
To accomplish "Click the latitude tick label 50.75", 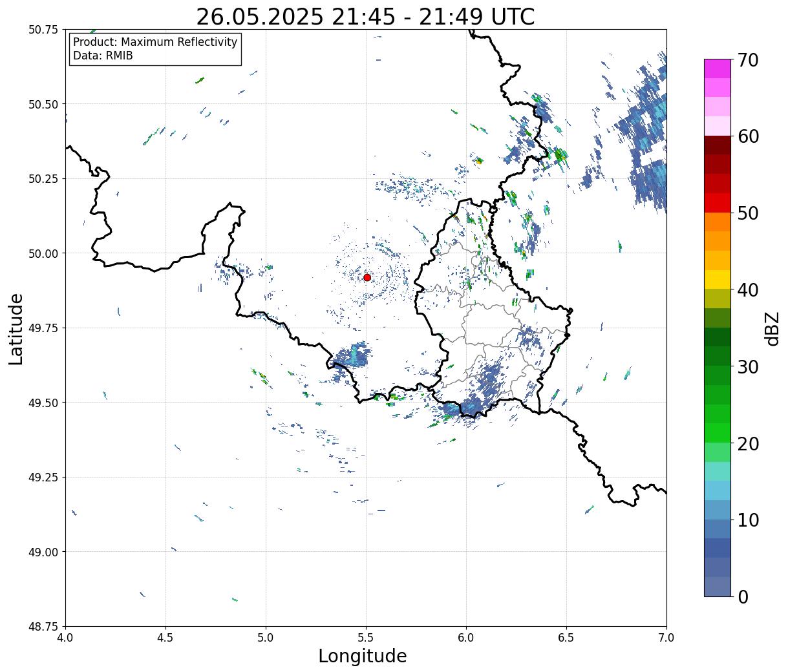I will 43,30.
